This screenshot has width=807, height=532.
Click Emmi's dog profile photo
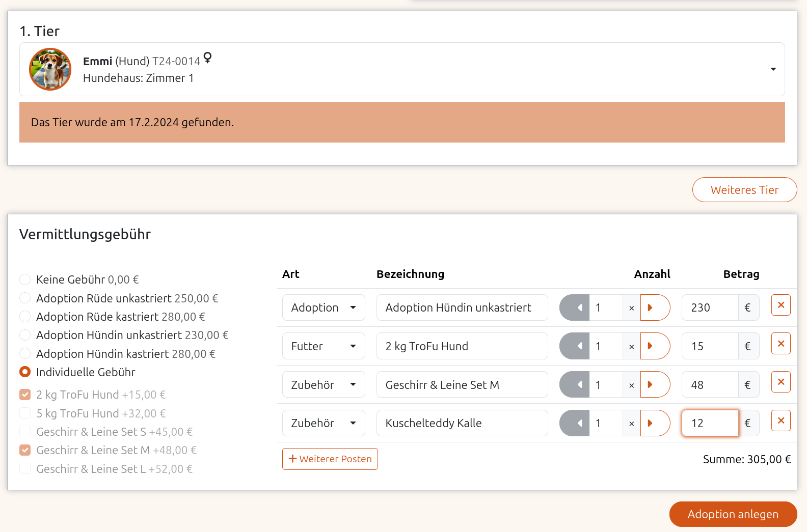click(50, 69)
